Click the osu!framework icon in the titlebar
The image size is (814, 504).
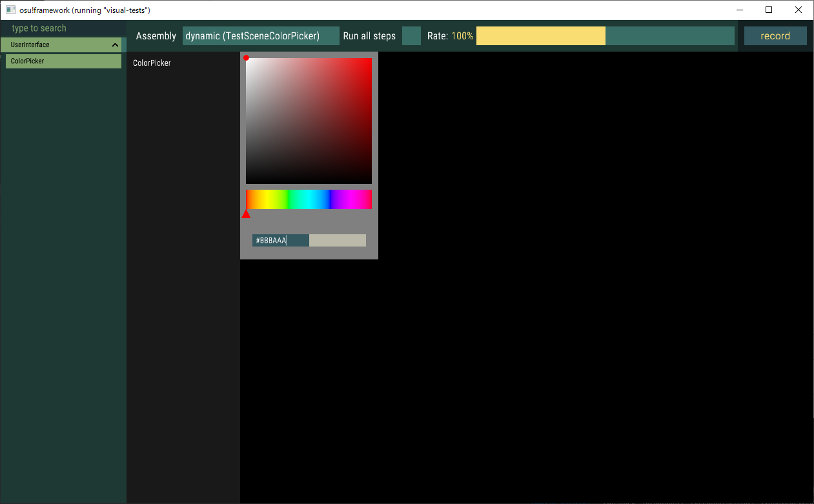point(9,10)
